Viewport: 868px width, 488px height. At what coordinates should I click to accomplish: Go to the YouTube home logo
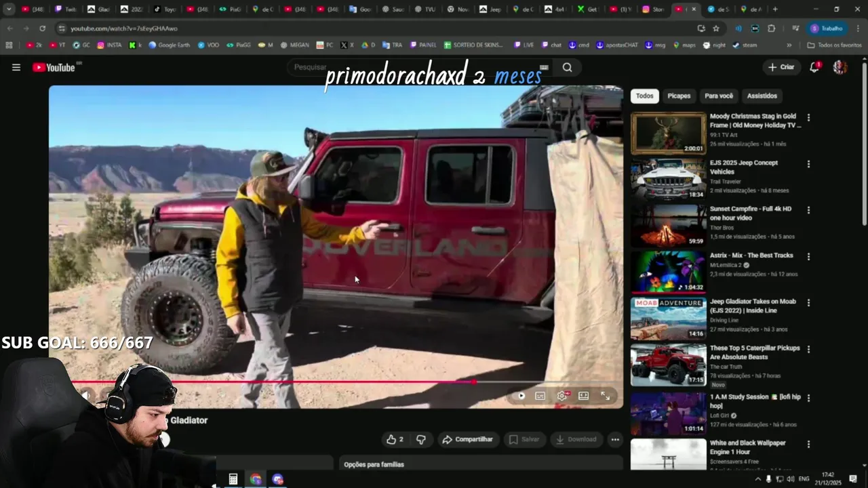(54, 67)
